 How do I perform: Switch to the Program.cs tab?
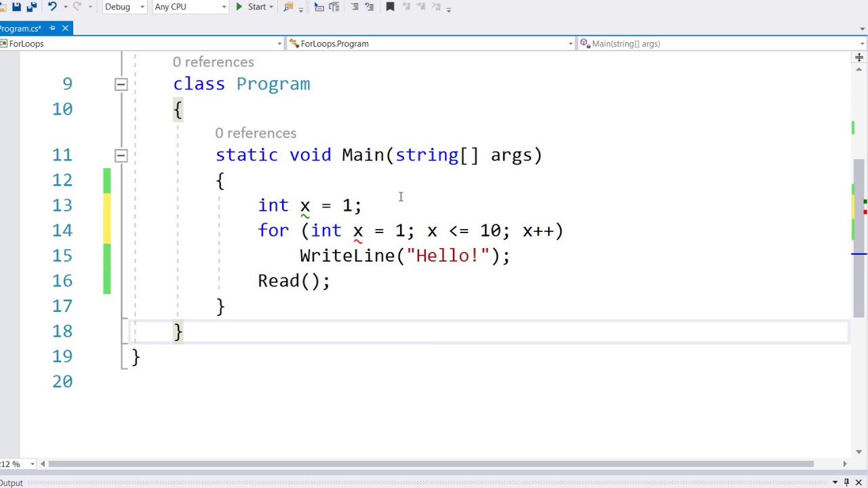click(20, 28)
